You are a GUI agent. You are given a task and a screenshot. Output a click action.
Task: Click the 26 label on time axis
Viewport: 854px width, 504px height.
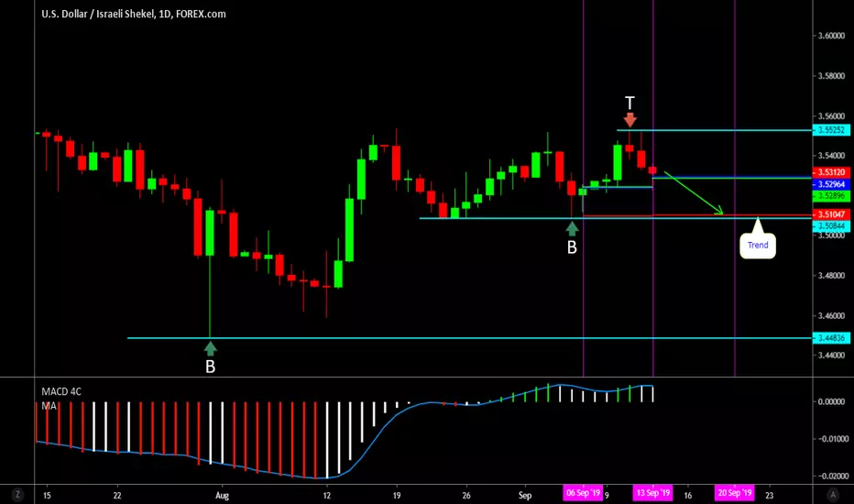point(466,495)
